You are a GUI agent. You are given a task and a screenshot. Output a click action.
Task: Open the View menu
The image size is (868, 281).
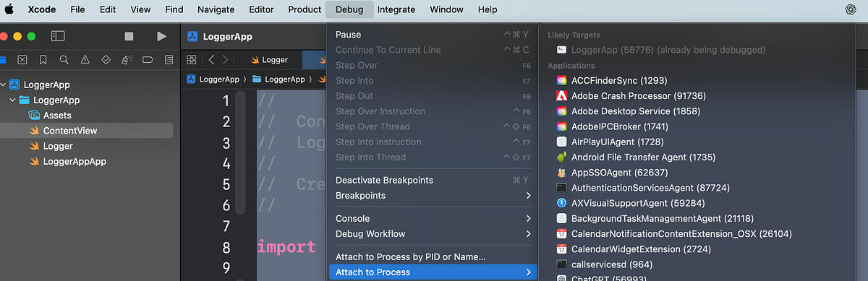[x=140, y=9]
